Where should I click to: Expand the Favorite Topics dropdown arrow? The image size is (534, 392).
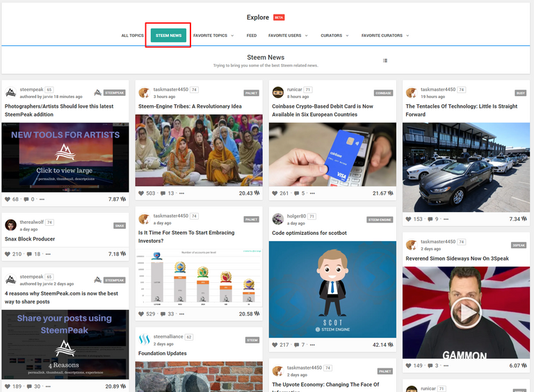pyautogui.click(x=232, y=35)
